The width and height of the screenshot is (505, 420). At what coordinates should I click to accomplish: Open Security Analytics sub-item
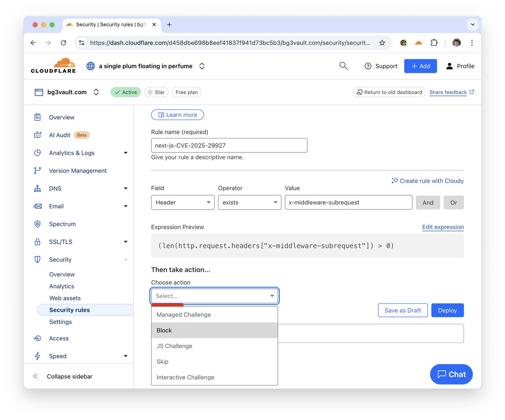click(x=61, y=286)
